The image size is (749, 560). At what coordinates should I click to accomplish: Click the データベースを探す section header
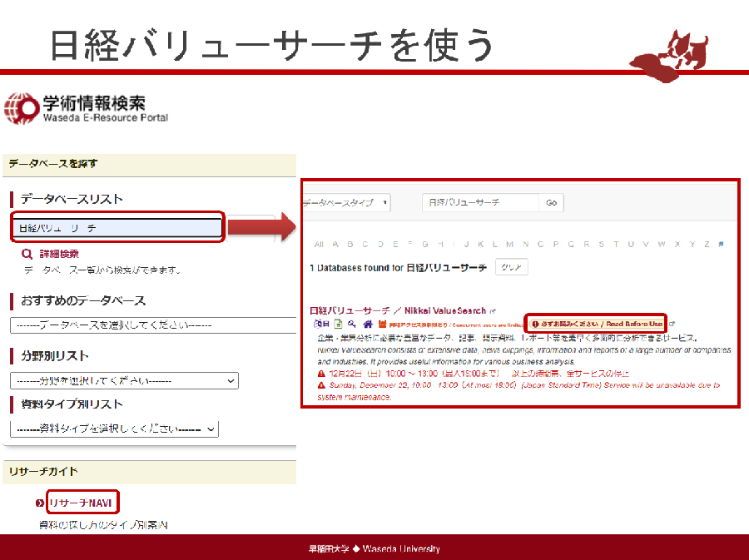click(x=149, y=164)
